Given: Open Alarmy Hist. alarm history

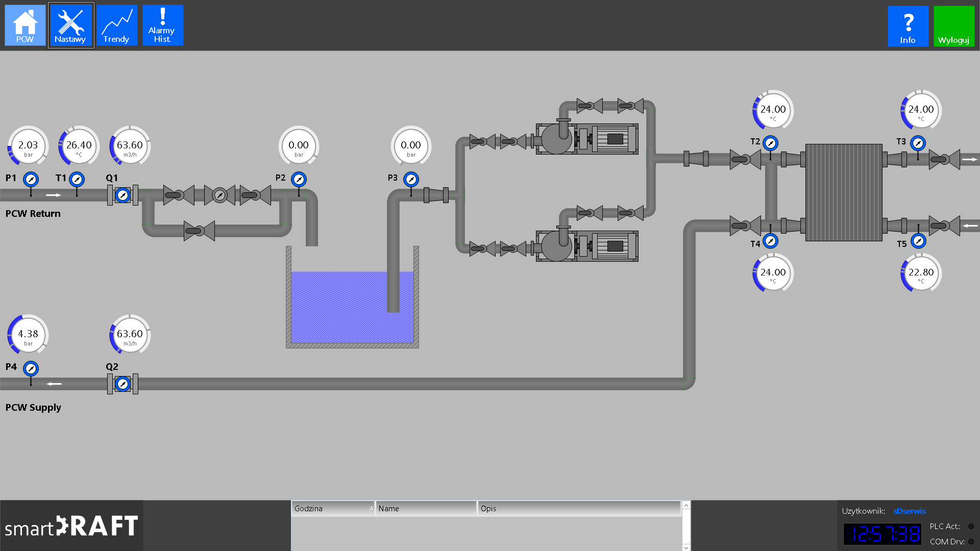Looking at the screenshot, I should [163, 26].
